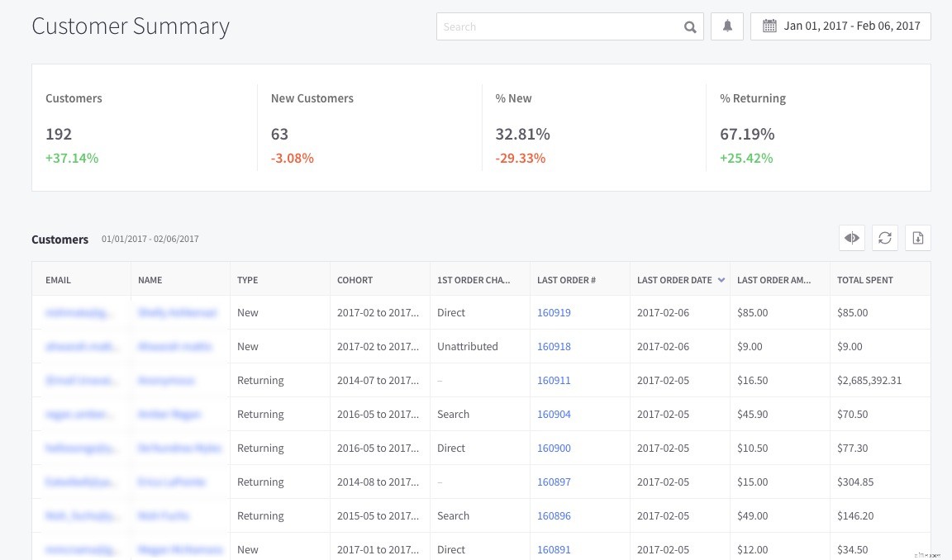Open order 160904 link

point(554,414)
